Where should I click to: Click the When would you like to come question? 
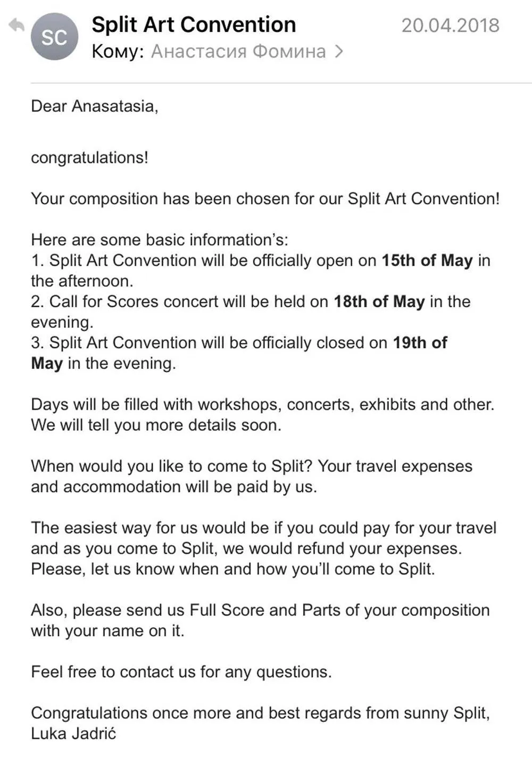(x=171, y=466)
